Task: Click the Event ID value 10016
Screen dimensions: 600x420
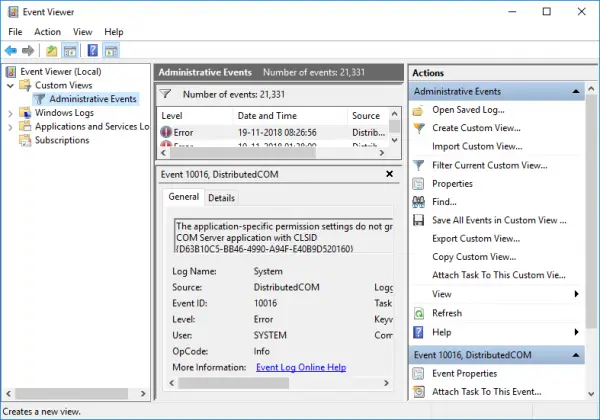Action: tap(265, 303)
